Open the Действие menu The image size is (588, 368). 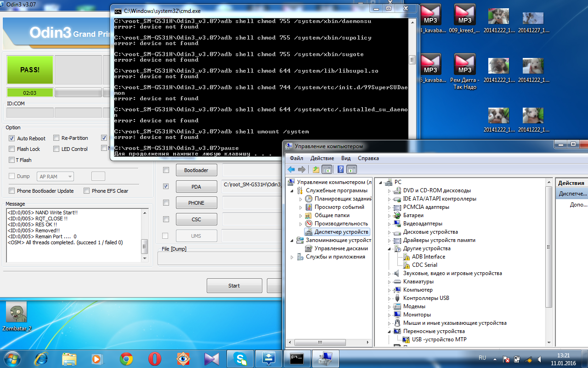[322, 158]
